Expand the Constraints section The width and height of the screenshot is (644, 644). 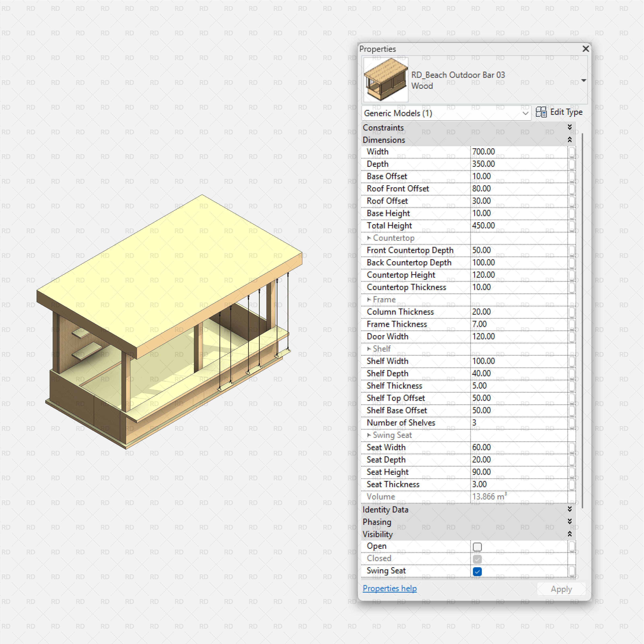pos(570,128)
